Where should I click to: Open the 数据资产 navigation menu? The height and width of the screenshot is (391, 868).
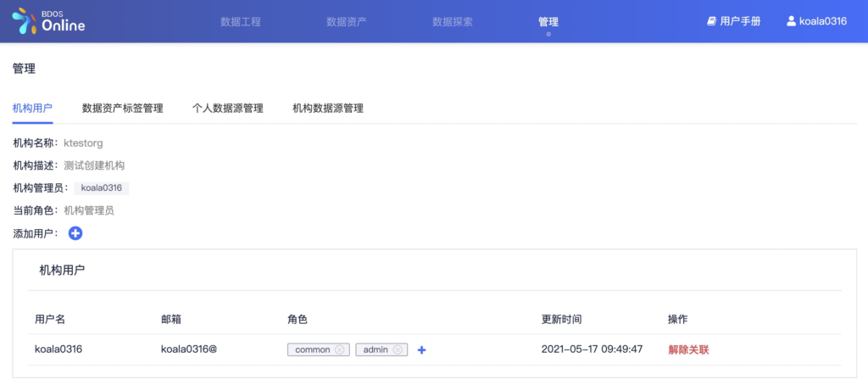[346, 21]
